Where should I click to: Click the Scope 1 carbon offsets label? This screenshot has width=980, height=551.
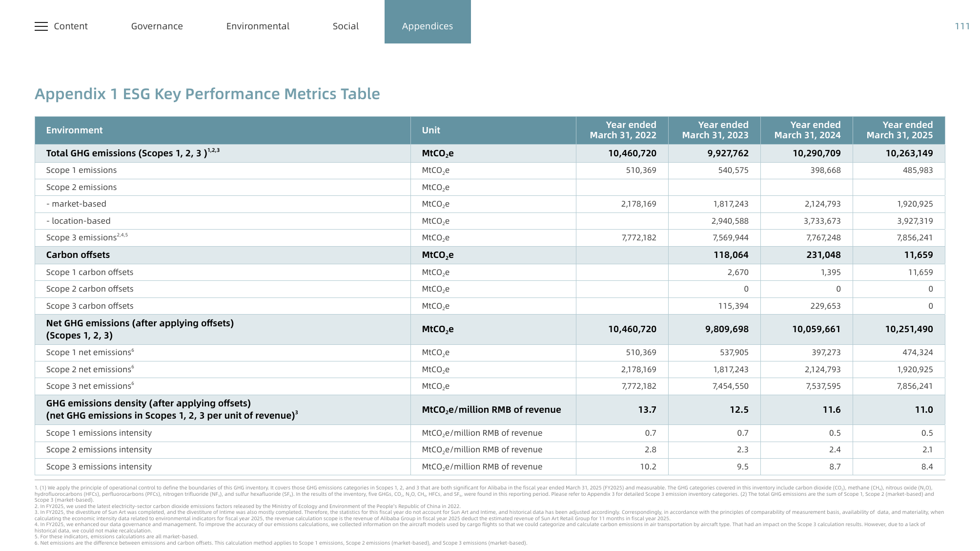90,273
